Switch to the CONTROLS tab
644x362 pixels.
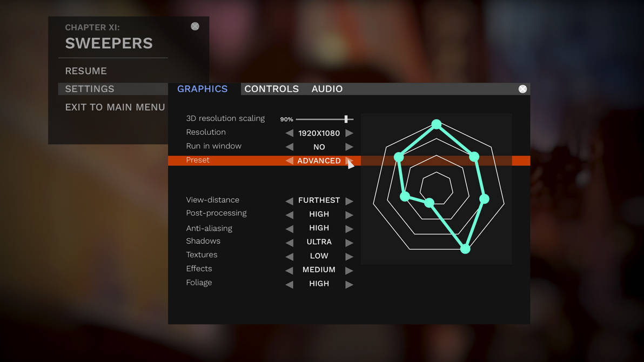[271, 89]
